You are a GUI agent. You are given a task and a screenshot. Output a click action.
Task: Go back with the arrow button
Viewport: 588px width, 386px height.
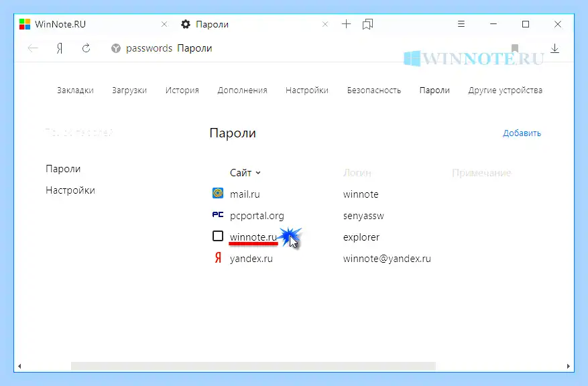[x=33, y=48]
